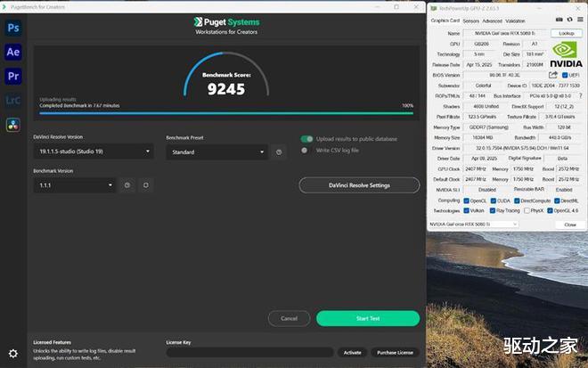This screenshot has height=368, width=588.
Task: Click the Memory Type field in GPU-Z
Action: (x=488, y=127)
